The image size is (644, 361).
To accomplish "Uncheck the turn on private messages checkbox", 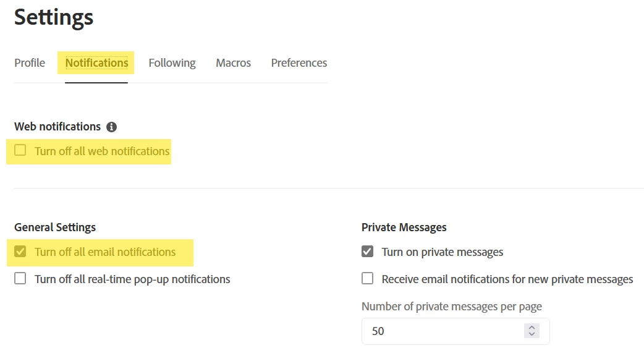I will tap(368, 252).
